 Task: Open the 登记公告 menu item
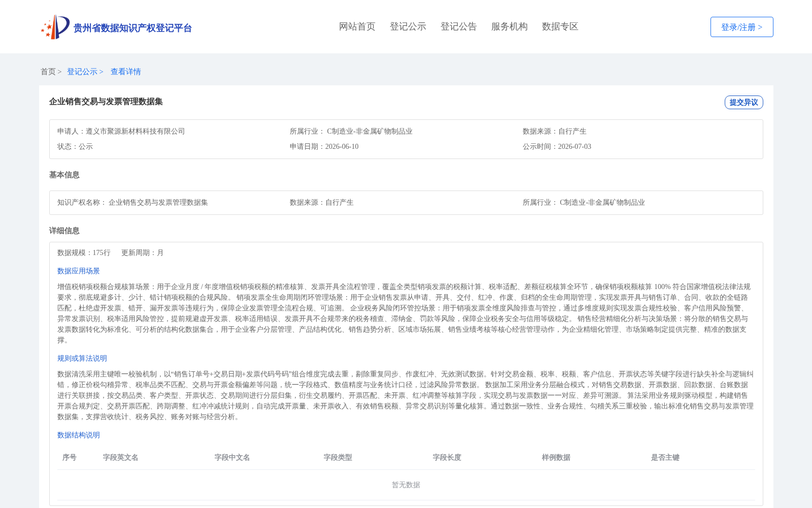(459, 26)
